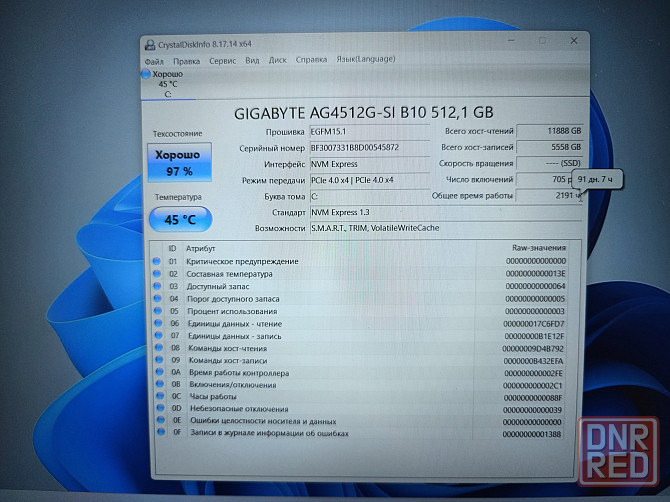Click the interface field NVM Express

(370, 164)
